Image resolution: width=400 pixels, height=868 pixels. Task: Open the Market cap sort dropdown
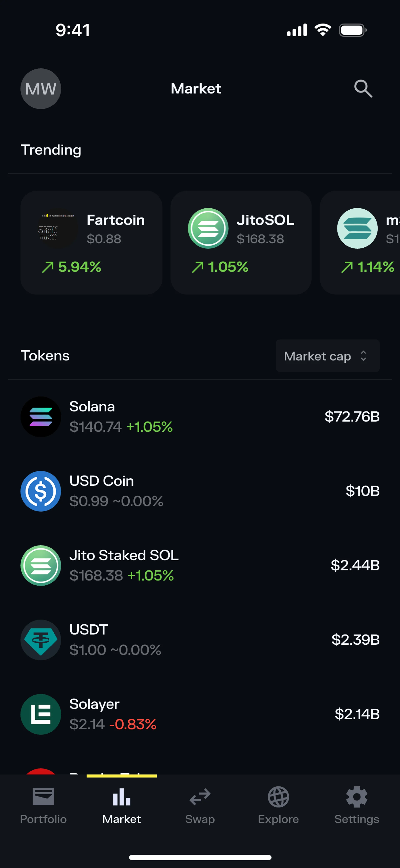[x=327, y=356]
